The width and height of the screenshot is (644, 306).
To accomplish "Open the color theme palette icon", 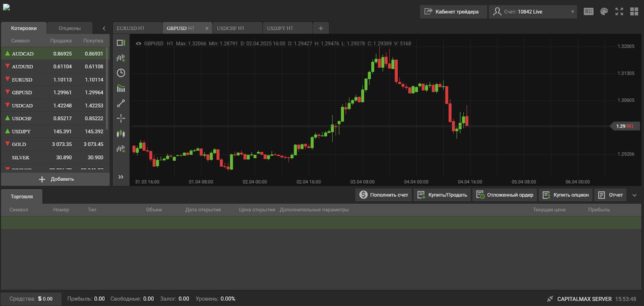I will [604, 12].
